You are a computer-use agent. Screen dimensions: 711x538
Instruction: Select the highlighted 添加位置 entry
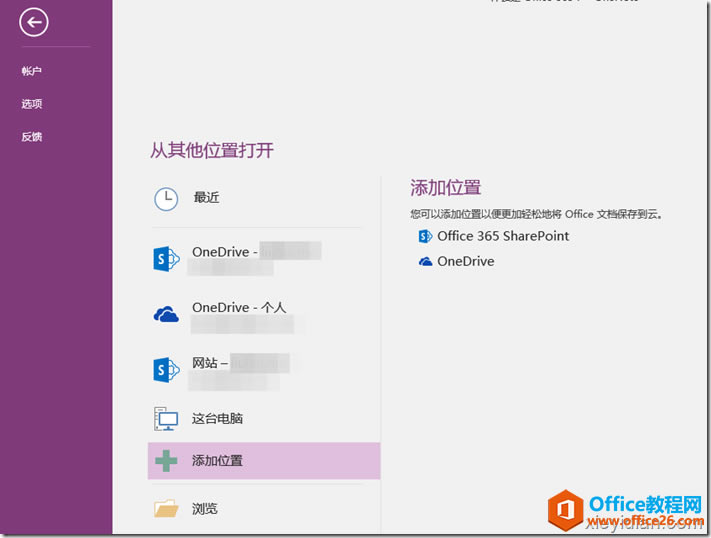coord(264,461)
